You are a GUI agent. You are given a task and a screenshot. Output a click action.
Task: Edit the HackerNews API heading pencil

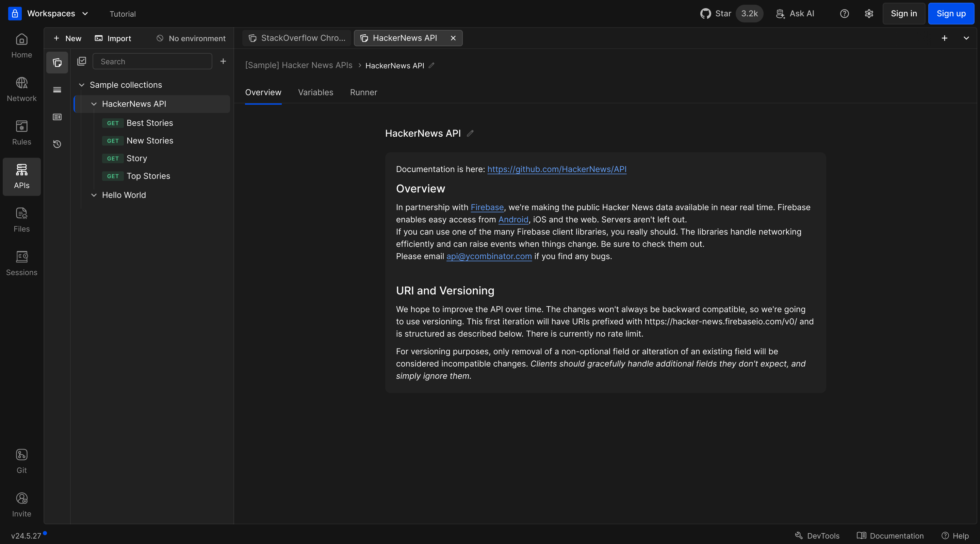pos(470,133)
